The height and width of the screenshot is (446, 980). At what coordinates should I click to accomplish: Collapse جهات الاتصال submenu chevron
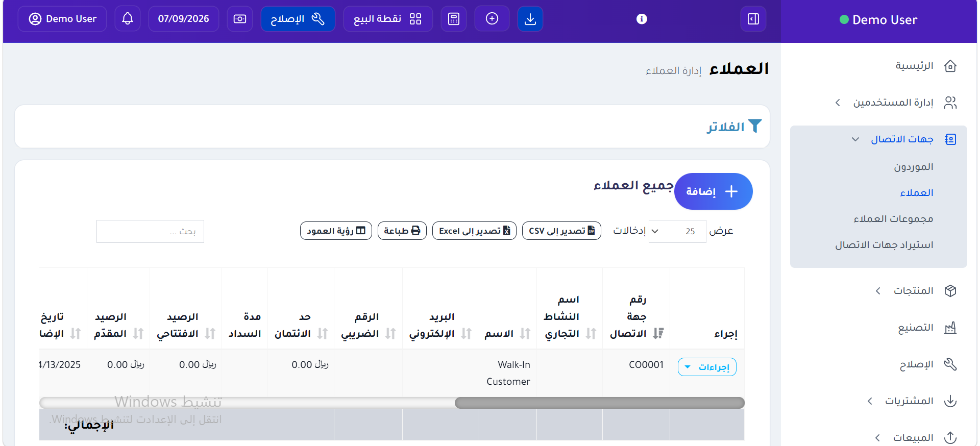pyautogui.click(x=855, y=139)
